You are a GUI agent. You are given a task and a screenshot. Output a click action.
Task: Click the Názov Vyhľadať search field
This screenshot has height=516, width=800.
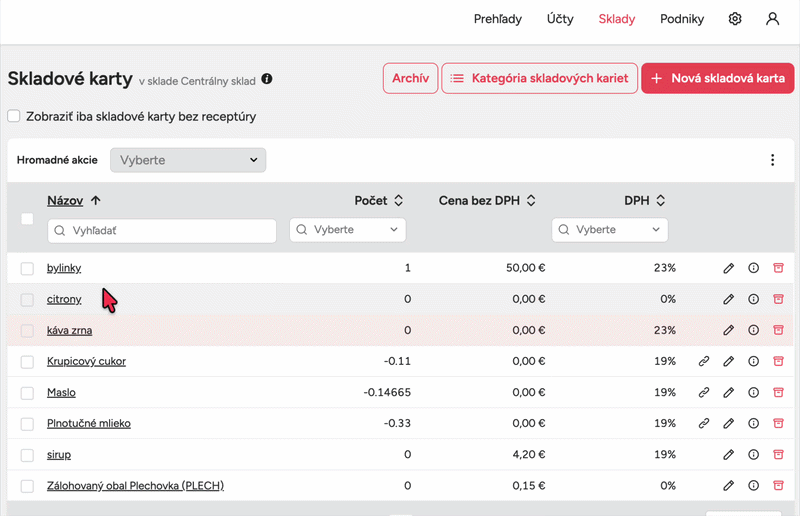(162, 231)
